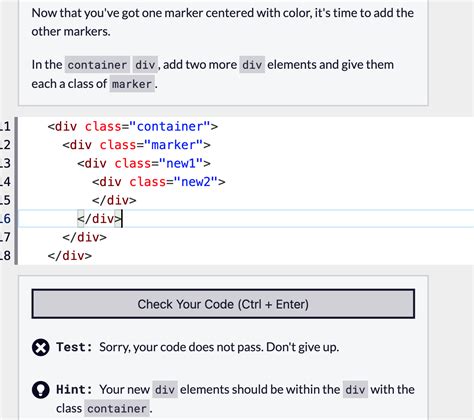Image resolution: width=474 pixels, height=420 pixels.
Task: Click the "container" code term in hint
Action: pos(117,409)
